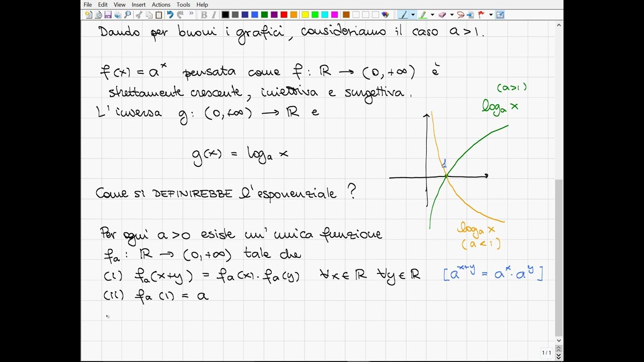The width and height of the screenshot is (644, 362).
Task: Paste from the clipboard icon
Action: pos(158,15)
